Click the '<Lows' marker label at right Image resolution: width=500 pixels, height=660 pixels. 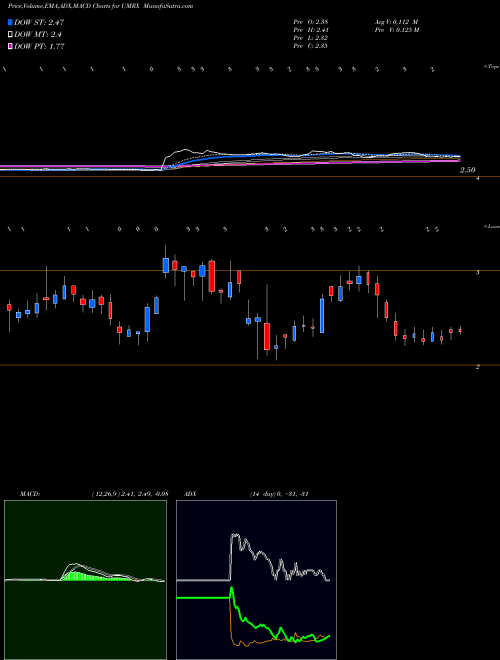pos(492,226)
